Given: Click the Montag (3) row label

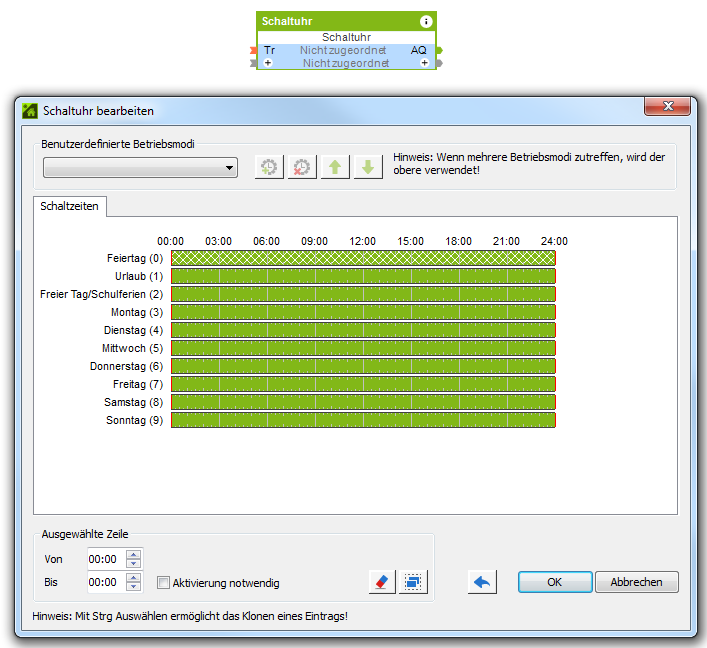Looking at the screenshot, I should point(137,312).
